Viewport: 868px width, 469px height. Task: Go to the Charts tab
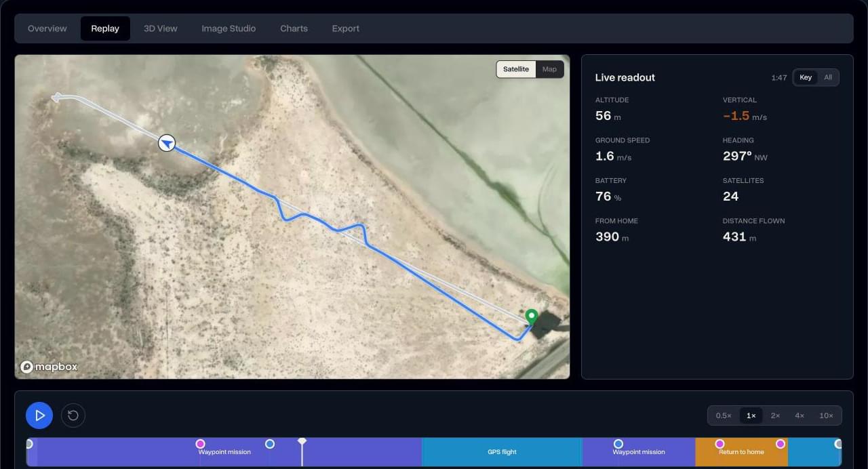point(294,28)
